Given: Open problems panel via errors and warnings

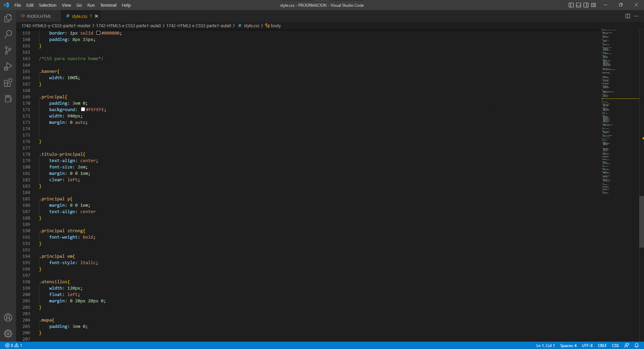Looking at the screenshot, I should [x=14, y=345].
